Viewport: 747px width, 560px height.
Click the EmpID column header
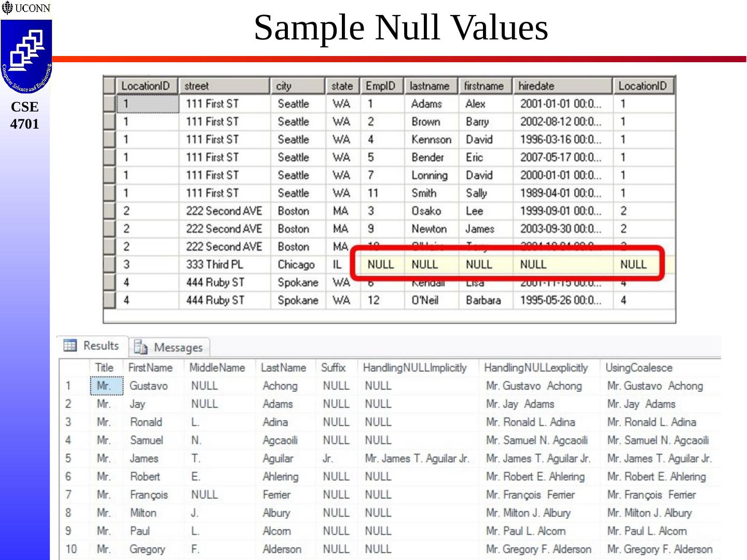382,86
